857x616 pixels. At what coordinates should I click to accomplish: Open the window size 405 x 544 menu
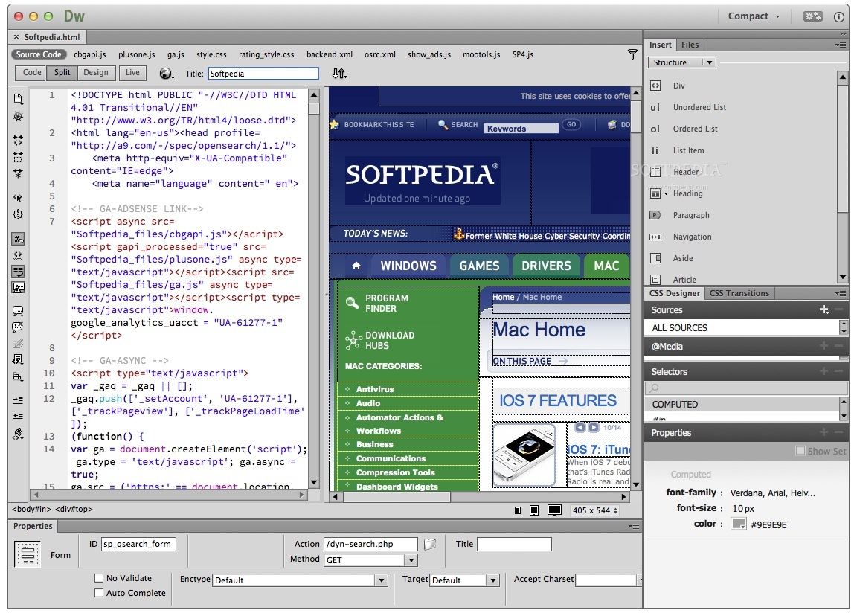pyautogui.click(x=594, y=510)
